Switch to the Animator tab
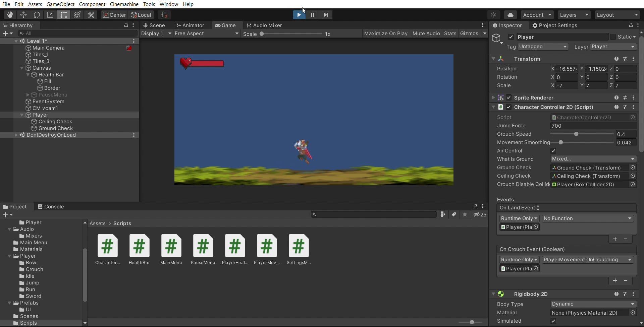Viewport: 644px width, 327px height. click(190, 25)
